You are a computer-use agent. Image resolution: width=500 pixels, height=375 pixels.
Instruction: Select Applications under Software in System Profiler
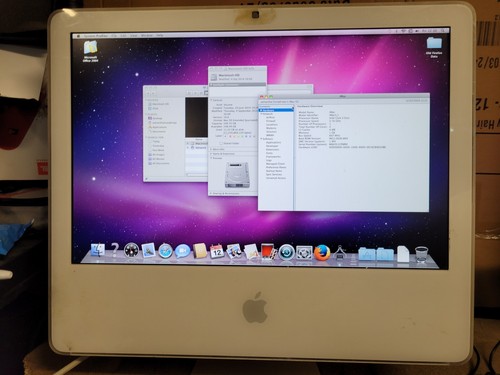click(273, 142)
